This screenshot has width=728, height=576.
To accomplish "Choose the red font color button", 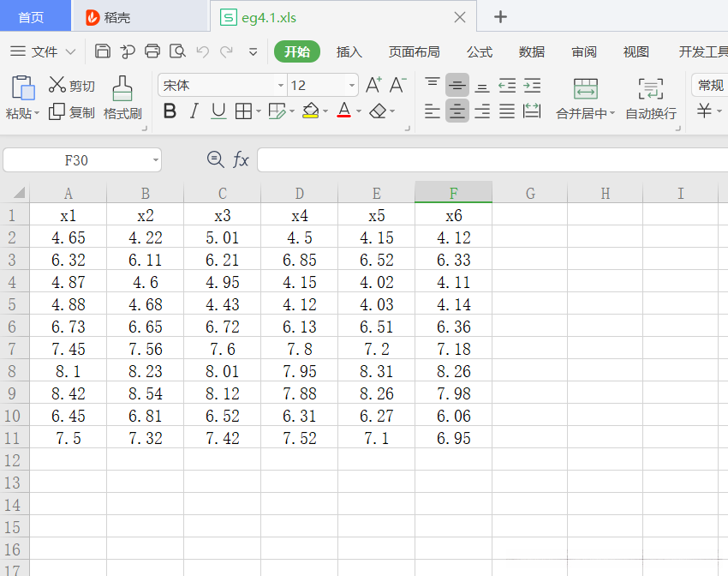I will pyautogui.click(x=344, y=111).
